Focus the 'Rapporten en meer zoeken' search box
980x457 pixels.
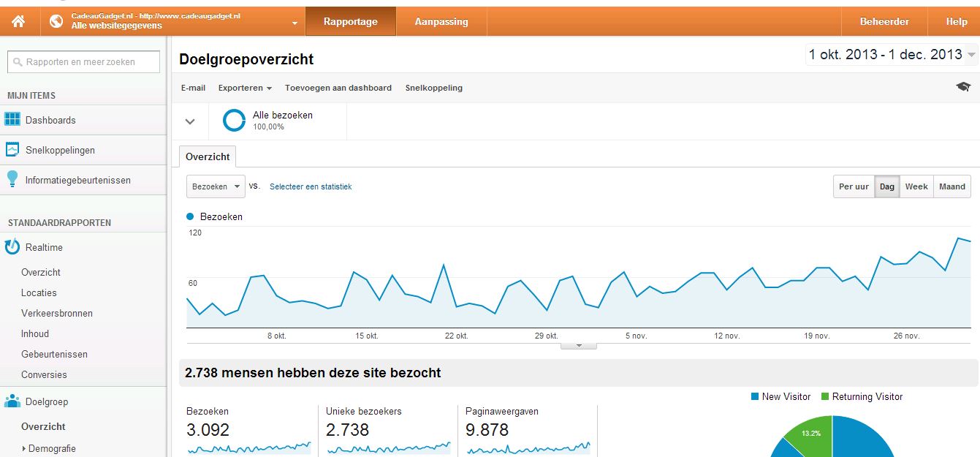pyautogui.click(x=83, y=62)
